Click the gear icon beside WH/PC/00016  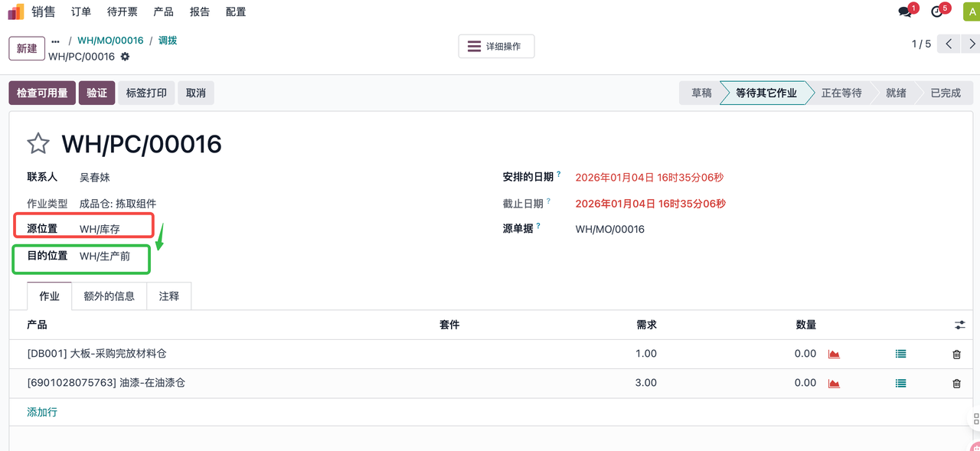click(125, 57)
